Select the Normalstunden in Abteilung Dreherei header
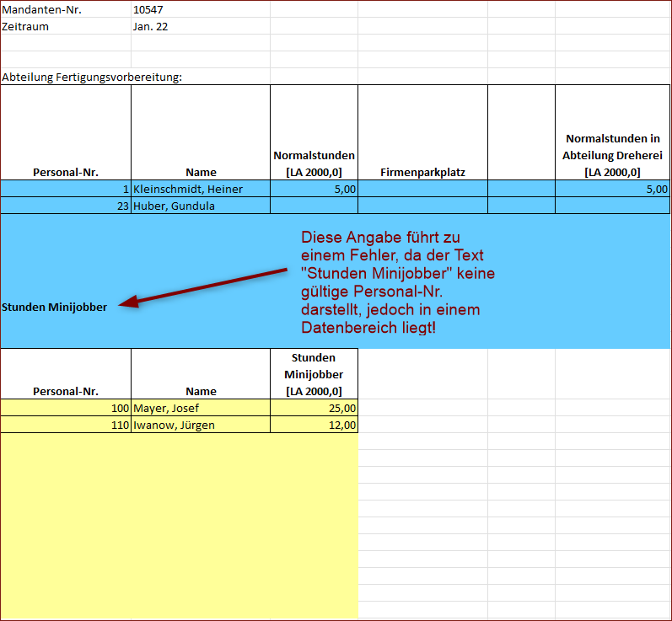 (x=612, y=155)
